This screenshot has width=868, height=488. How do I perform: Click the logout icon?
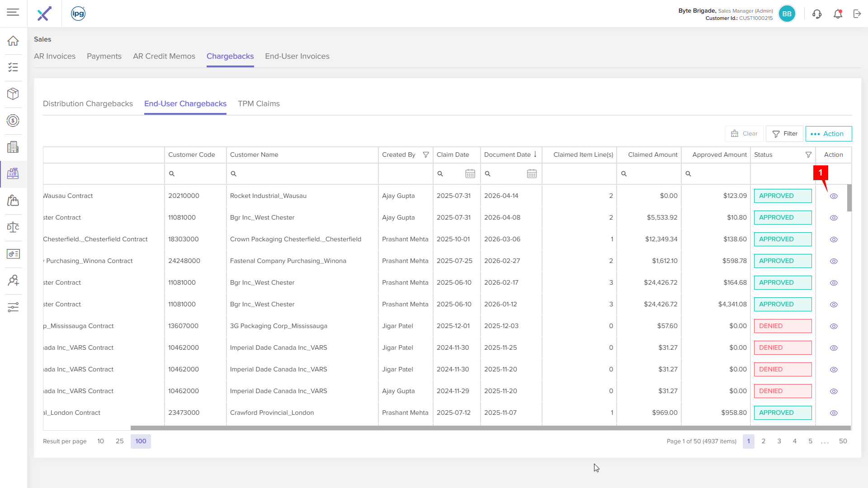(x=857, y=14)
